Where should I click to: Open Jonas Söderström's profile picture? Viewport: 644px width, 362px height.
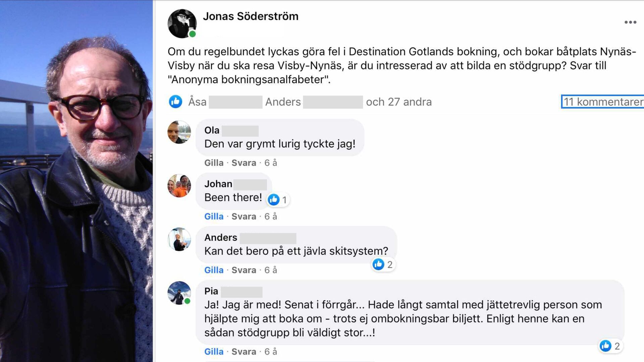pos(182,23)
